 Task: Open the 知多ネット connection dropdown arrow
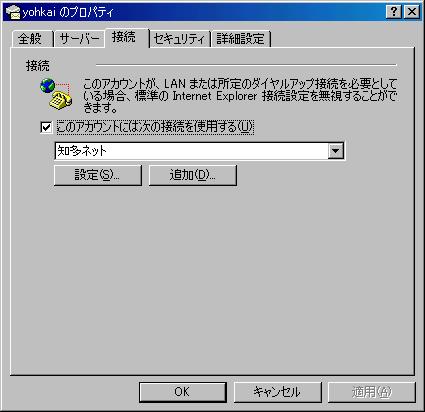335,151
